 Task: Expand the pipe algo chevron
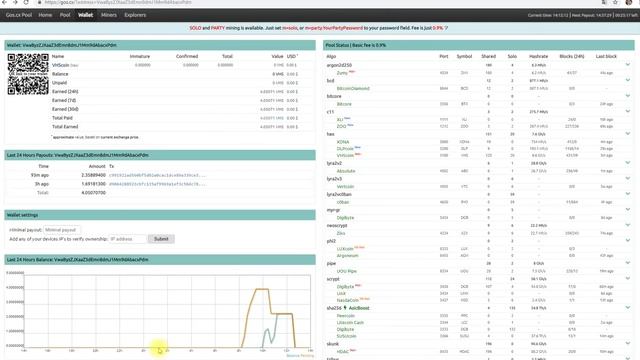[x=628, y=263]
